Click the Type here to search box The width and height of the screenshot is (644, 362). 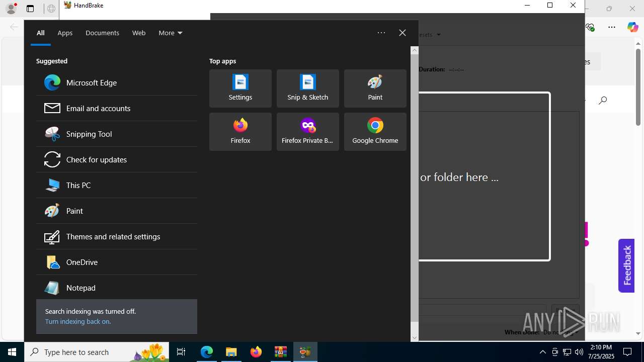coord(98,352)
